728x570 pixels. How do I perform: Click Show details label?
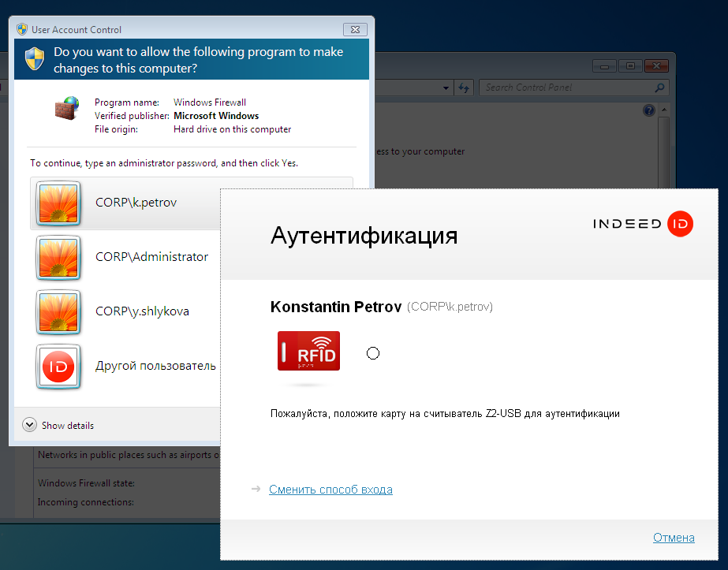coord(68,426)
